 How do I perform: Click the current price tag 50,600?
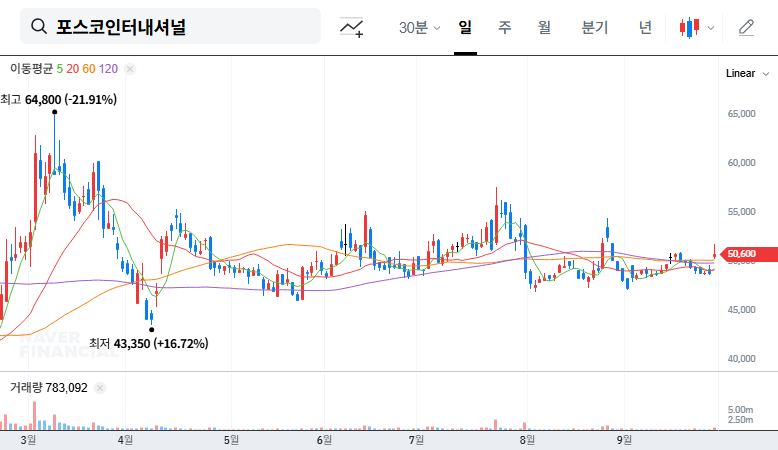(748, 254)
